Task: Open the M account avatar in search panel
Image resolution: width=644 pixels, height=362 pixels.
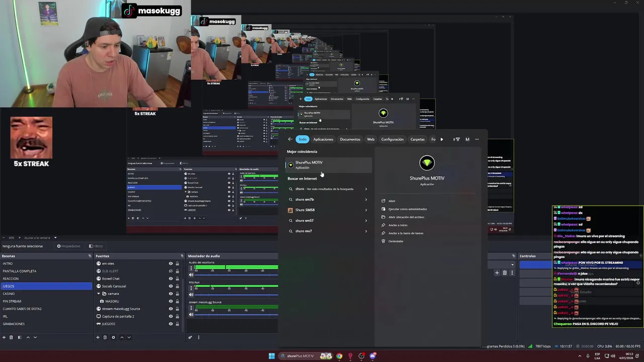Action: 467,139
